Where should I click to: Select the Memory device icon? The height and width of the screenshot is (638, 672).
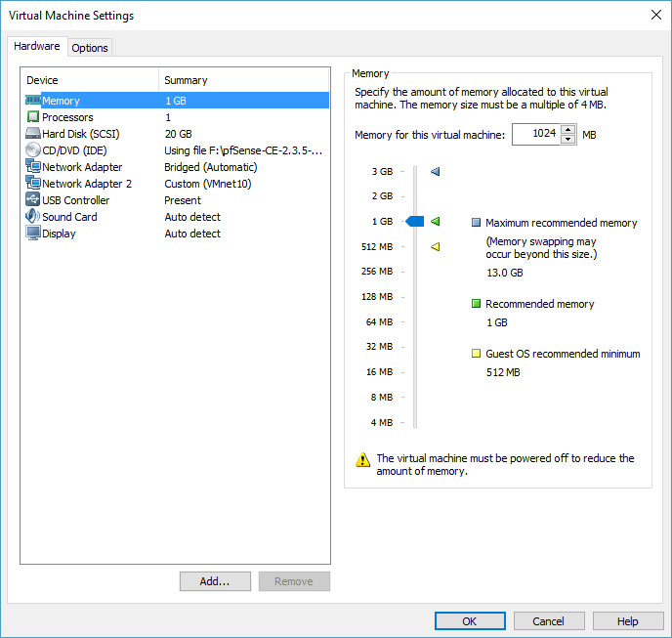(32, 101)
